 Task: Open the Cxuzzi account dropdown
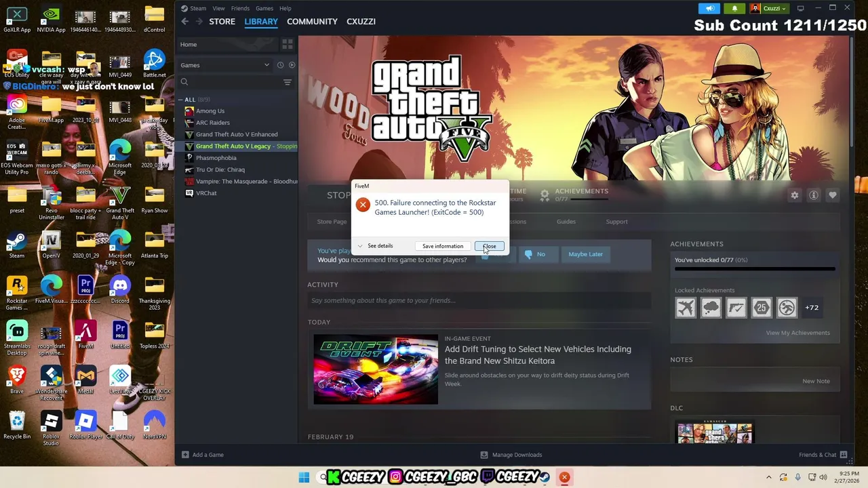coord(769,8)
